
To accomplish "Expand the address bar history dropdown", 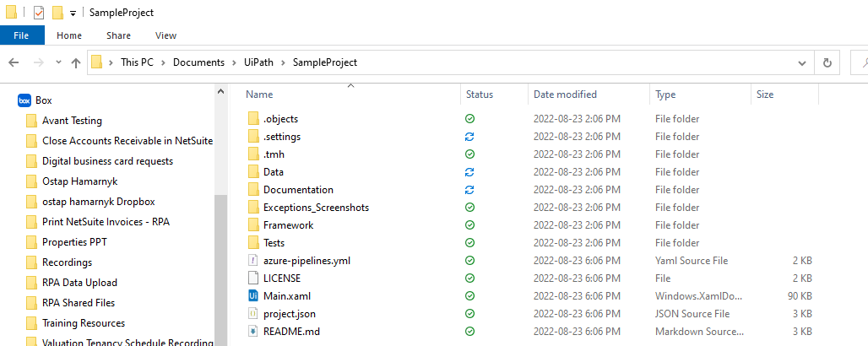I will (x=801, y=63).
